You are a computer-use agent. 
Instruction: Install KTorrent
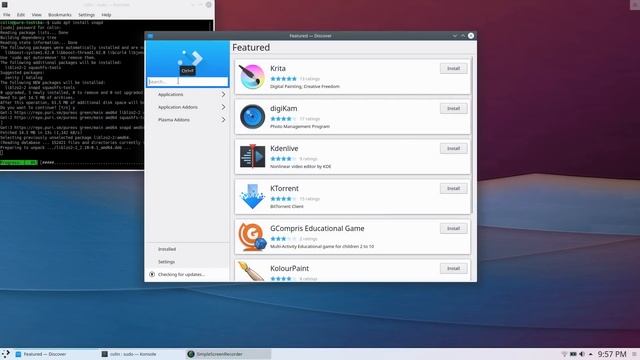(453, 189)
